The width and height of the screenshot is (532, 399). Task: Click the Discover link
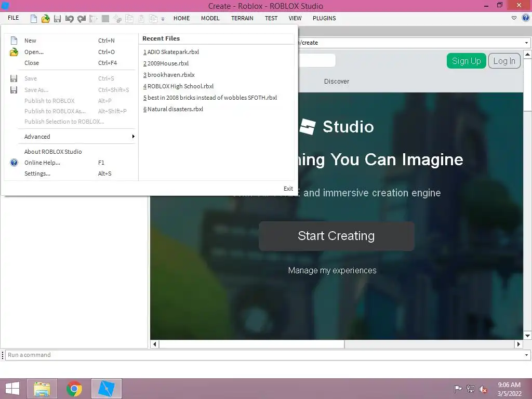click(x=337, y=82)
